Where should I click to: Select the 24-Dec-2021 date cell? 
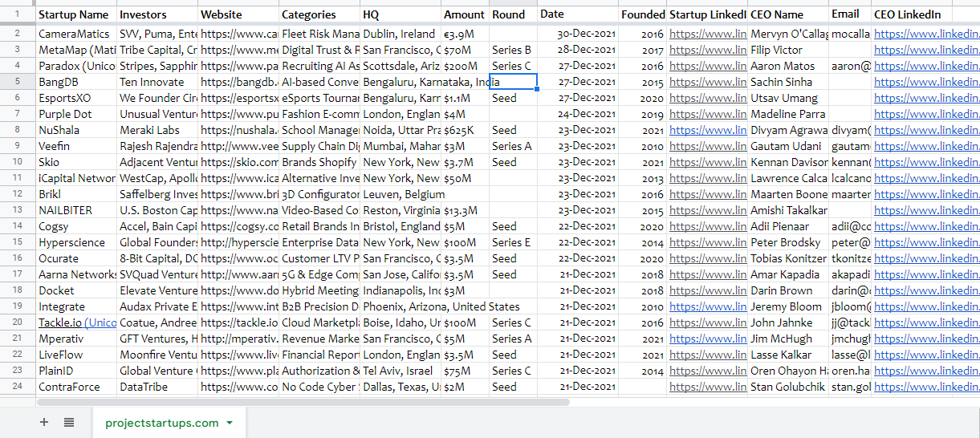(578, 114)
